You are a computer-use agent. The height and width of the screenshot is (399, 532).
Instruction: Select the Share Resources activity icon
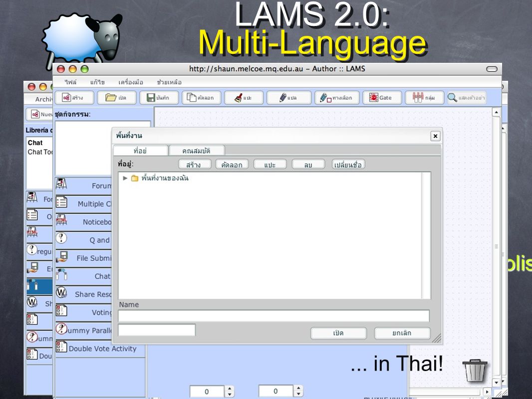point(61,292)
